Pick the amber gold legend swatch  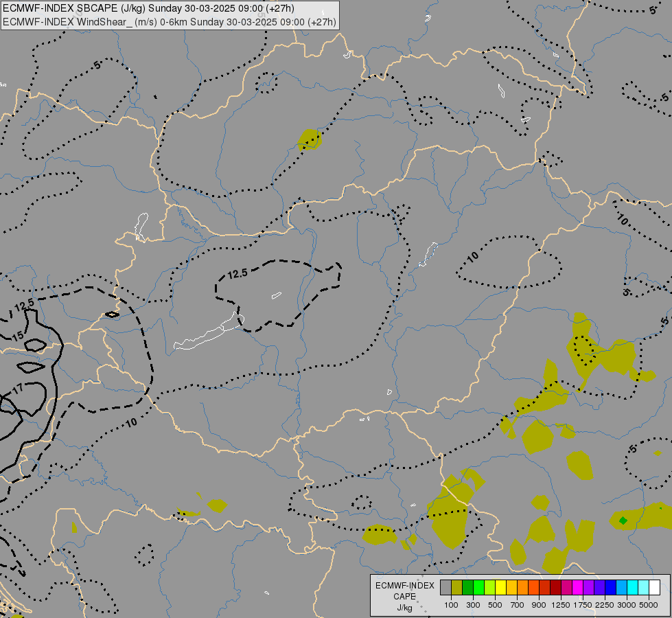point(511,587)
